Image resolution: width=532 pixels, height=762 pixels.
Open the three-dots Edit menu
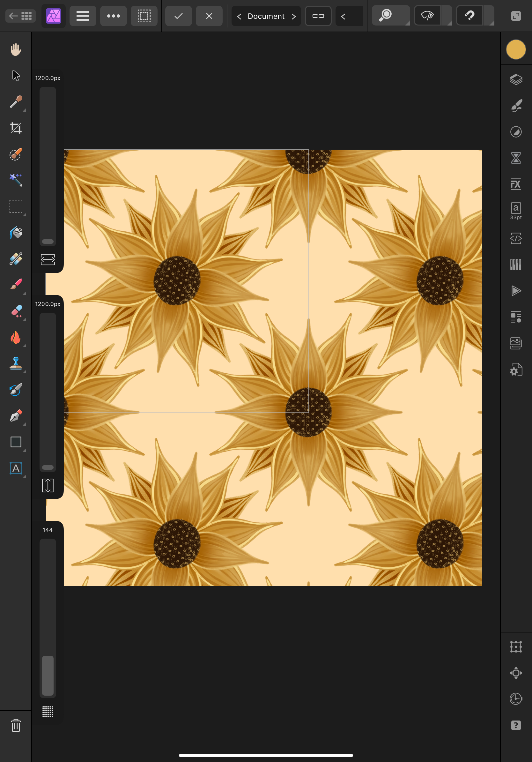114,16
